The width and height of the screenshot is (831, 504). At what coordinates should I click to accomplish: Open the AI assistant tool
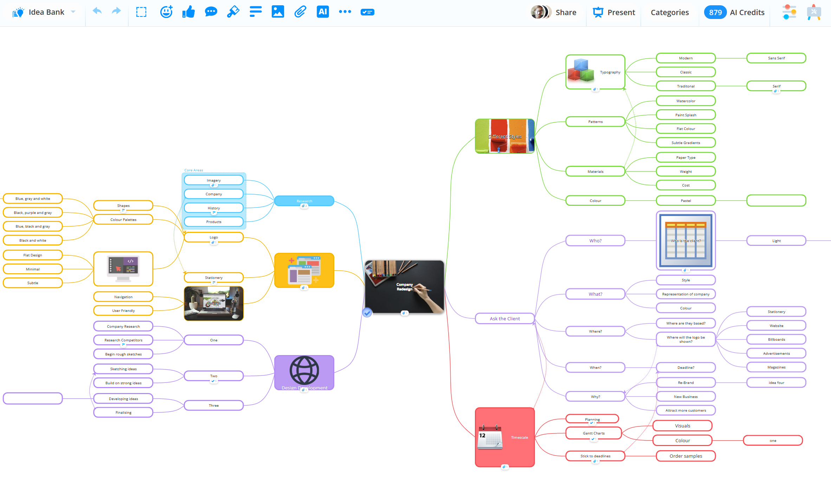point(323,12)
